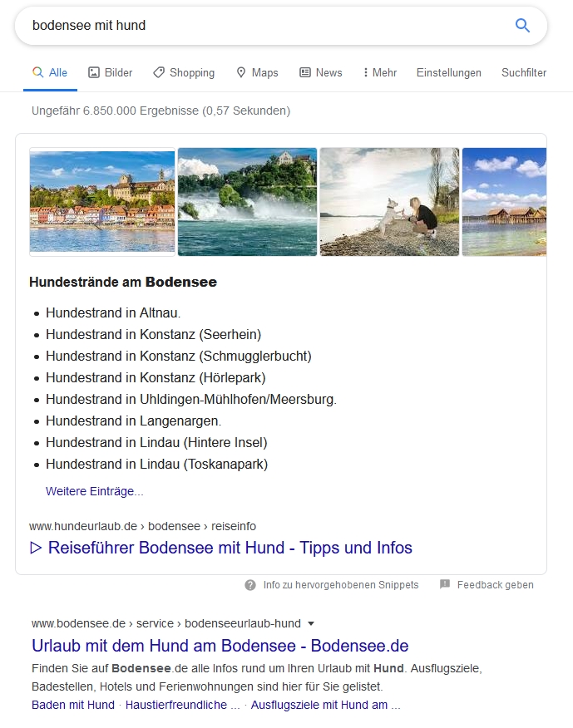Open the Einstellungen settings menu
Image resolution: width=573 pixels, height=728 pixels.
tap(448, 73)
